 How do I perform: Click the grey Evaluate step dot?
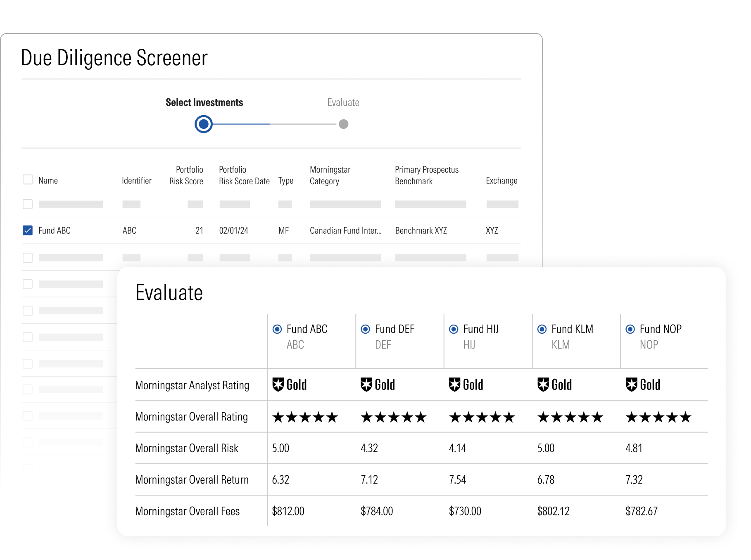(x=344, y=124)
